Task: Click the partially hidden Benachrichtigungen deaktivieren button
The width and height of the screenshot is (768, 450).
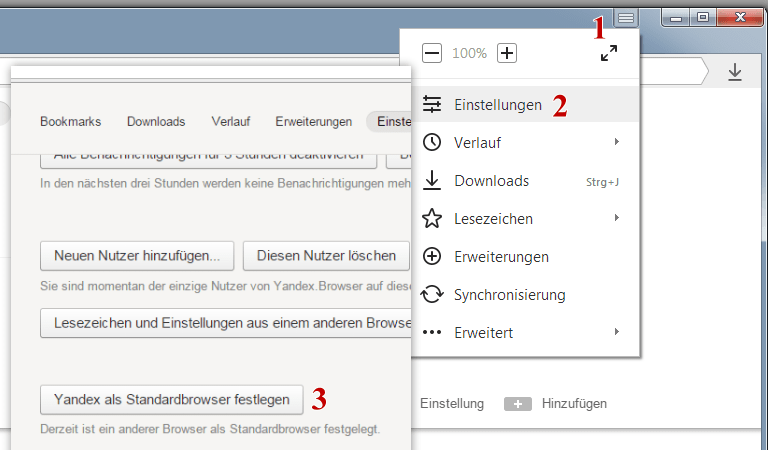Action: point(209,161)
